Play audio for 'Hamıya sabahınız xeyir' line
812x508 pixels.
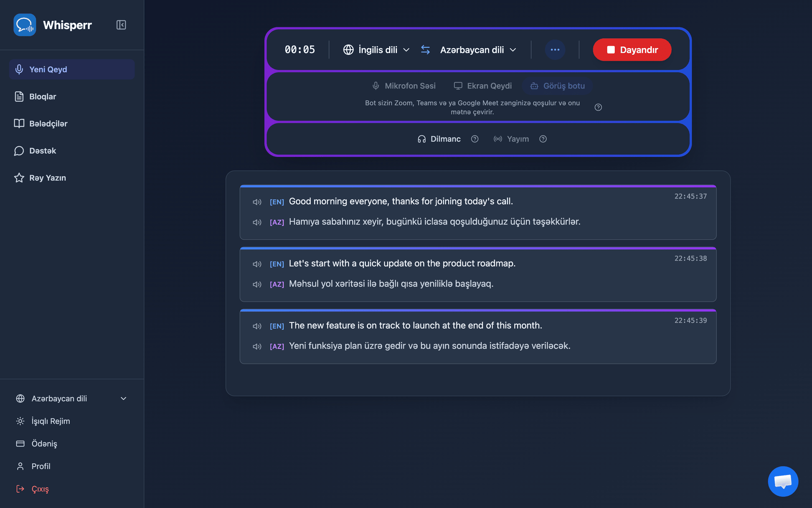(257, 223)
